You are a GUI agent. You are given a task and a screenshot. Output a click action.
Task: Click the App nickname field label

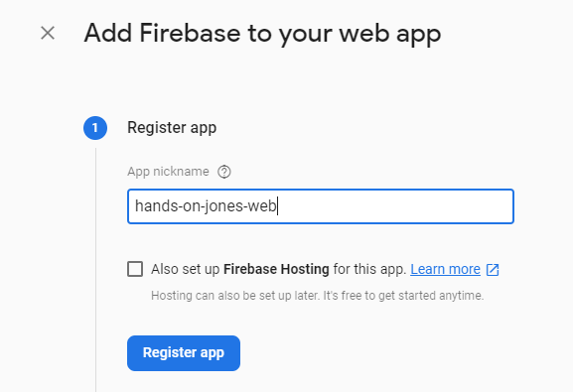(168, 172)
